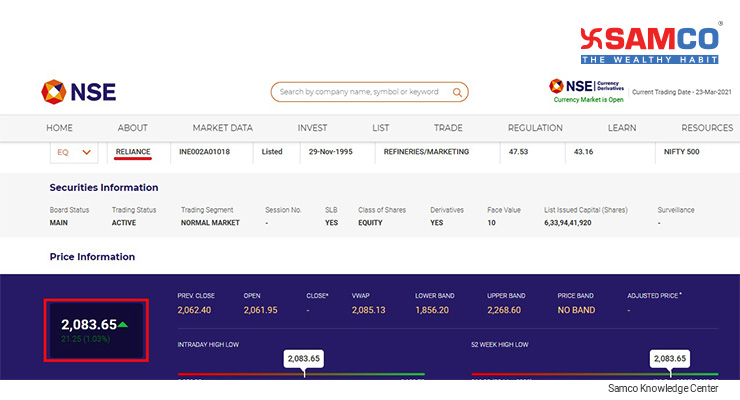This screenshot has width=740, height=400.
Task: Open the EQ series dropdown
Action: pyautogui.click(x=74, y=152)
